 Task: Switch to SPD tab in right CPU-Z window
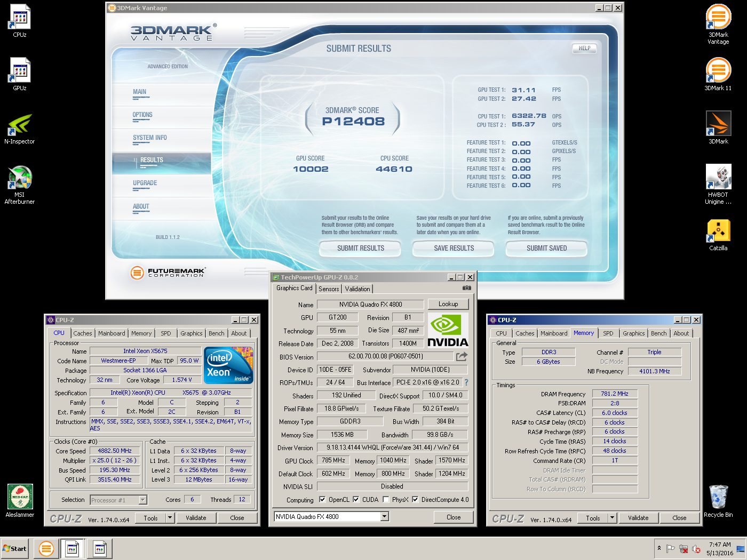click(x=608, y=333)
